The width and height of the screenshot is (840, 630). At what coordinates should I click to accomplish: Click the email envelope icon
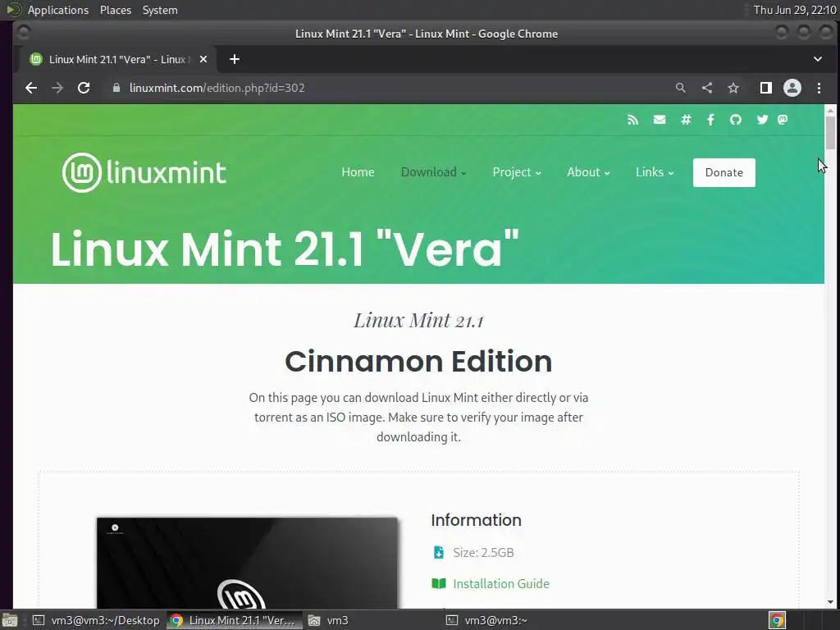(660, 120)
